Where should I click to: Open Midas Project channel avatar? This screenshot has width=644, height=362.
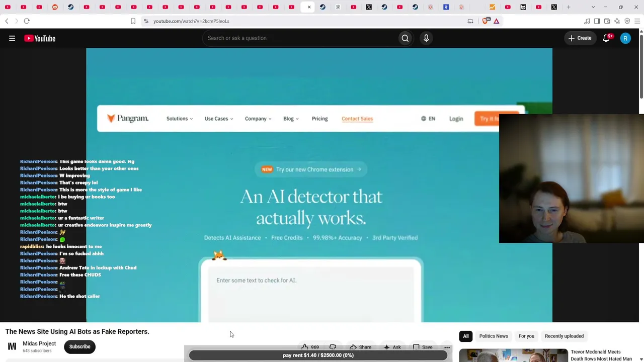(x=12, y=346)
